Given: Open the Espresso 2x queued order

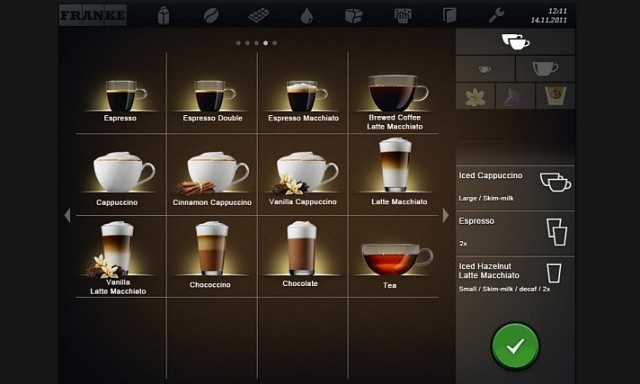Looking at the screenshot, I should tap(515, 233).
